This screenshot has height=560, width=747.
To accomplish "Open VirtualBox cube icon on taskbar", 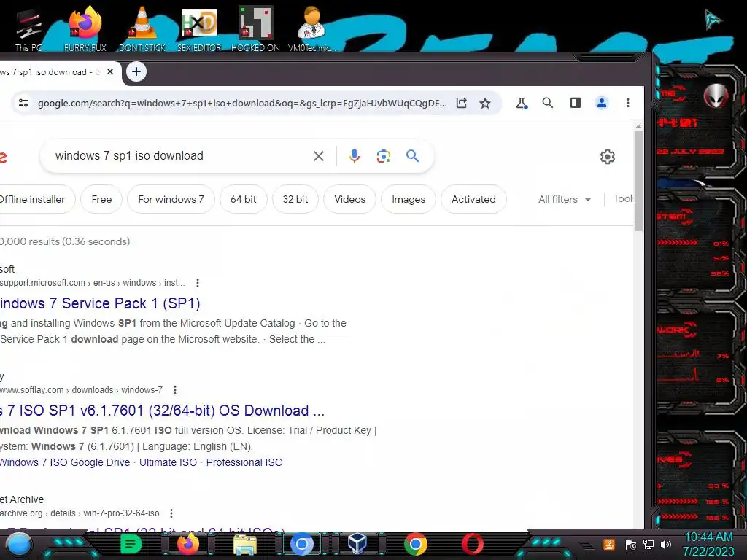I will 357,543.
